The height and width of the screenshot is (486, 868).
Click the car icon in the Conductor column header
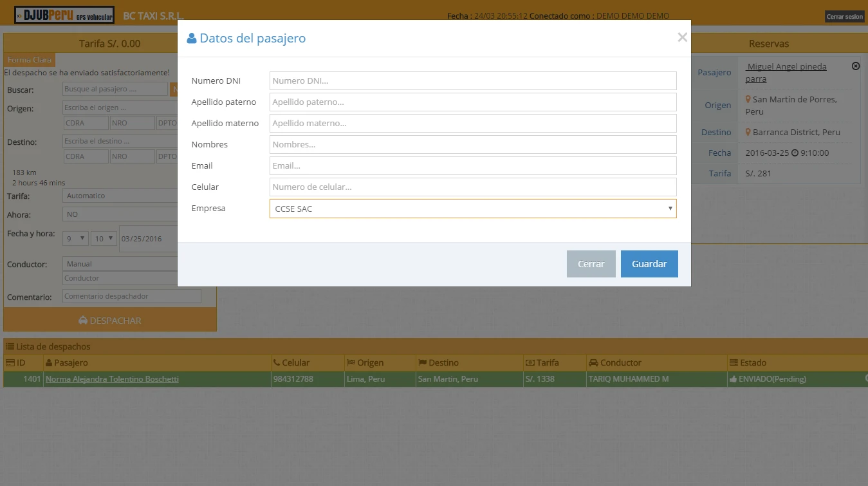coord(593,363)
